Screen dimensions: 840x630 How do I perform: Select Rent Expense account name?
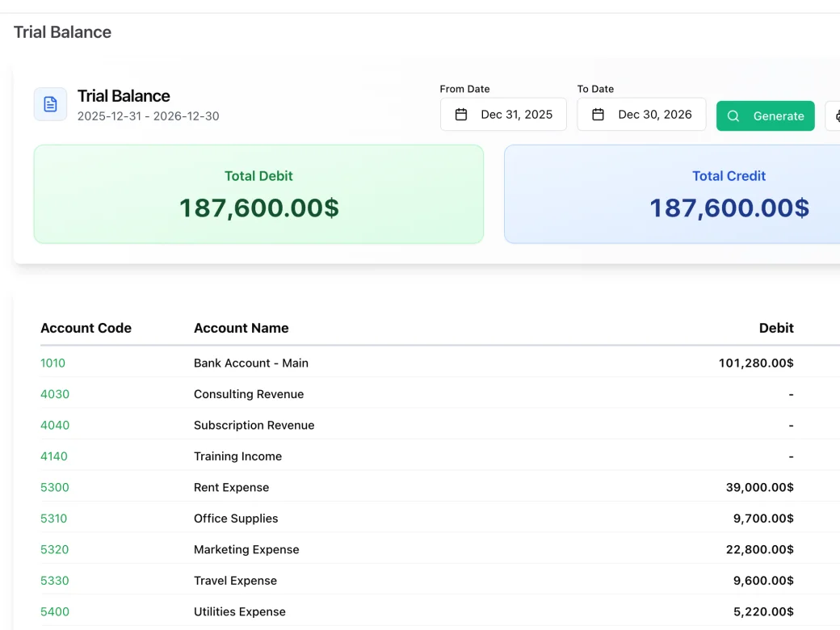(231, 488)
